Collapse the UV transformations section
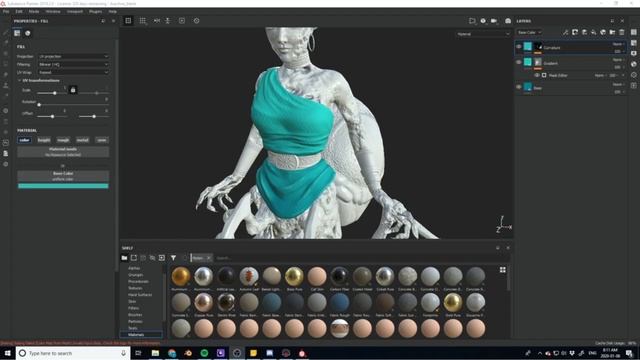 point(20,80)
